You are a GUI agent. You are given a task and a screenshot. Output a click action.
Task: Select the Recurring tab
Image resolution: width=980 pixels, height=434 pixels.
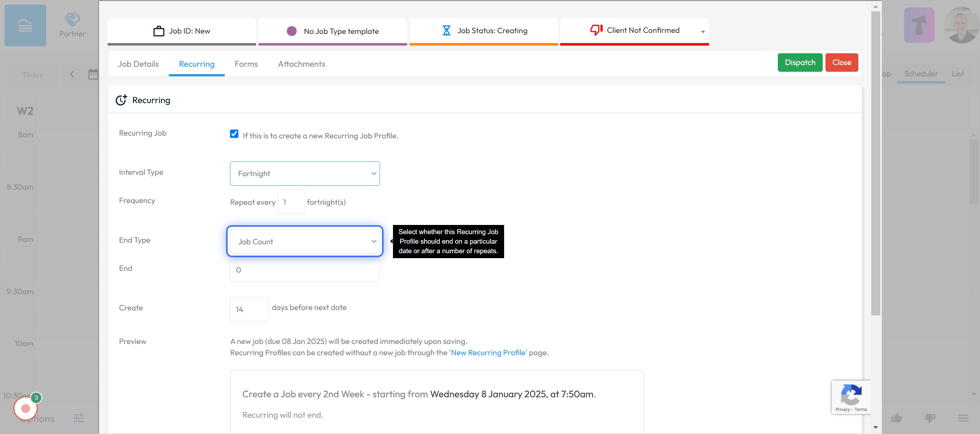(x=197, y=64)
